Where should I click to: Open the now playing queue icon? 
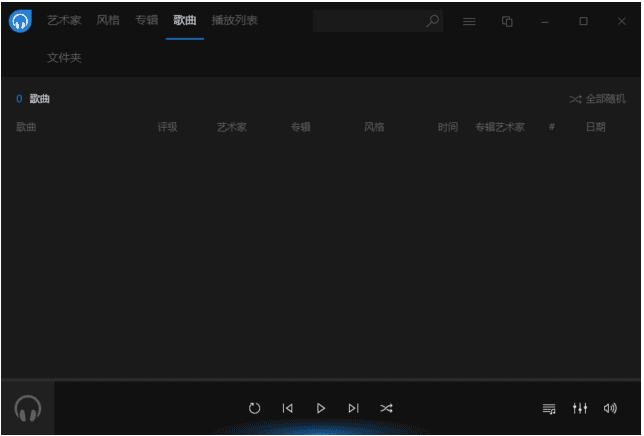(x=549, y=408)
